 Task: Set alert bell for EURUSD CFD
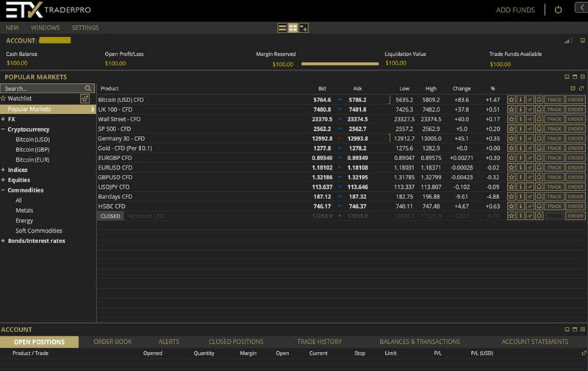(x=539, y=168)
